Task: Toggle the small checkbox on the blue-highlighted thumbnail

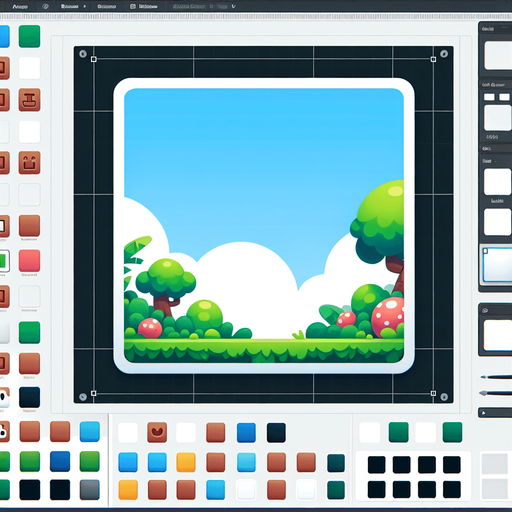Action: (x=486, y=251)
